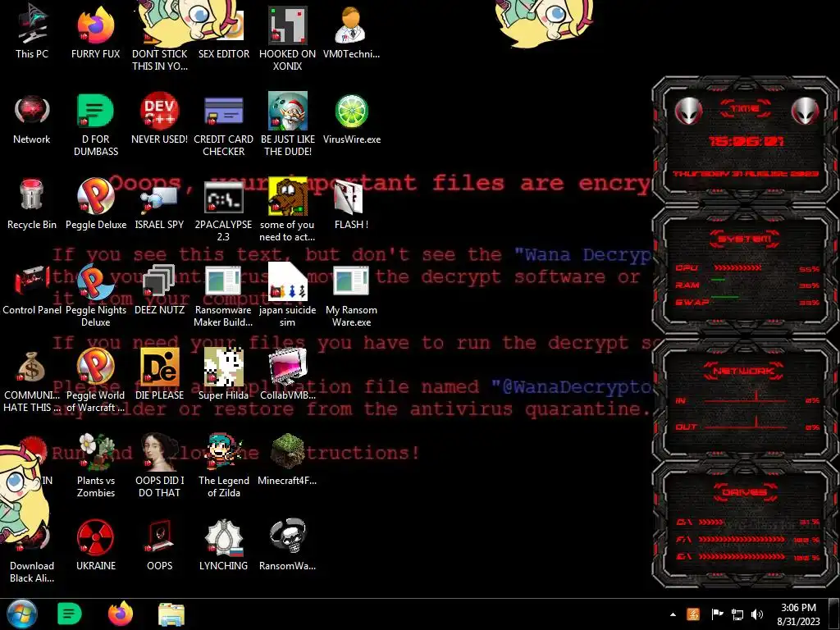Viewport: 840px width, 630px height.
Task: Open the This PC desktop icon
Action: click(32, 32)
